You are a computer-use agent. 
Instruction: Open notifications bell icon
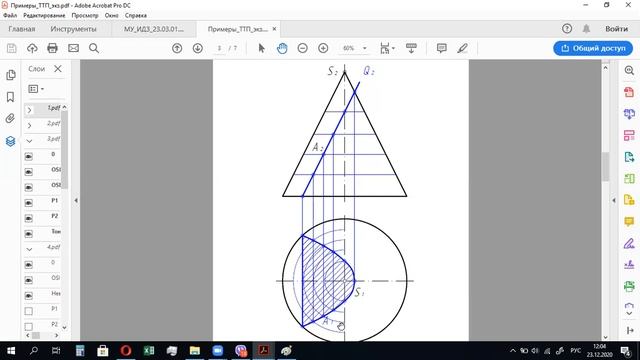[586, 29]
